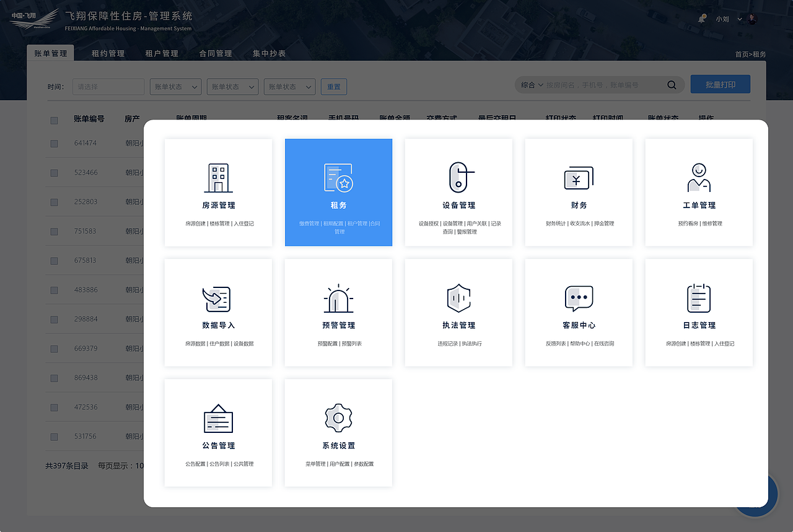Viewport: 793px width, 532px height.
Task: Check the row for bill 641474
Action: (54, 143)
